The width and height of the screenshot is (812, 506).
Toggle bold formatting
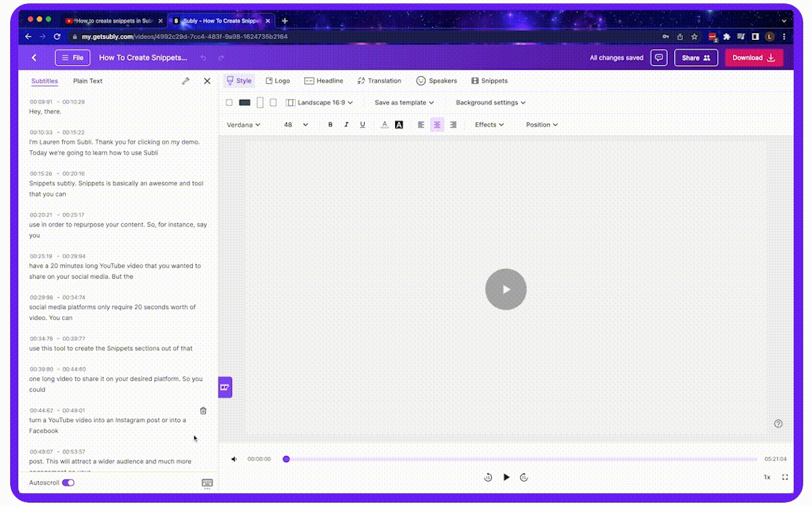click(x=330, y=124)
